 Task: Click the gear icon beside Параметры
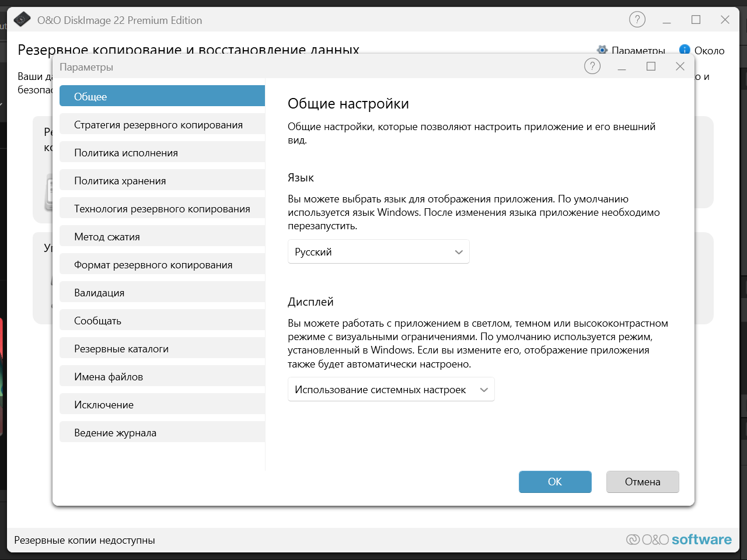tap(602, 50)
